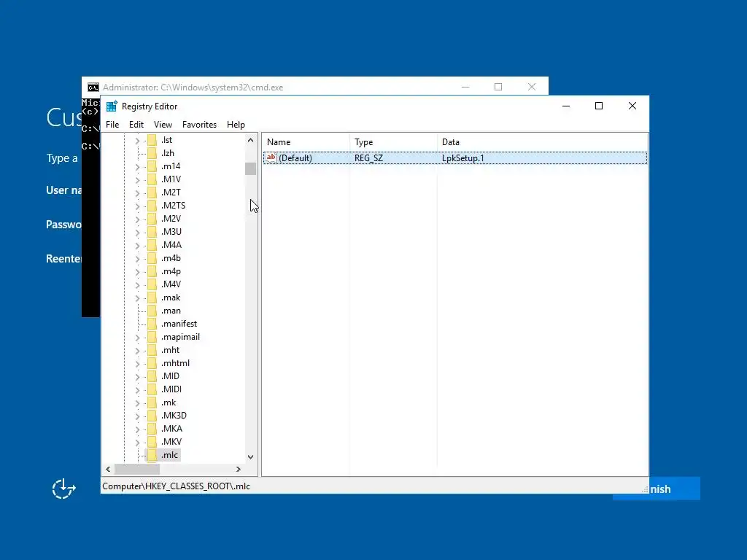The height and width of the screenshot is (560, 747).
Task: Expand the .MKV key arrow
Action: (137, 443)
